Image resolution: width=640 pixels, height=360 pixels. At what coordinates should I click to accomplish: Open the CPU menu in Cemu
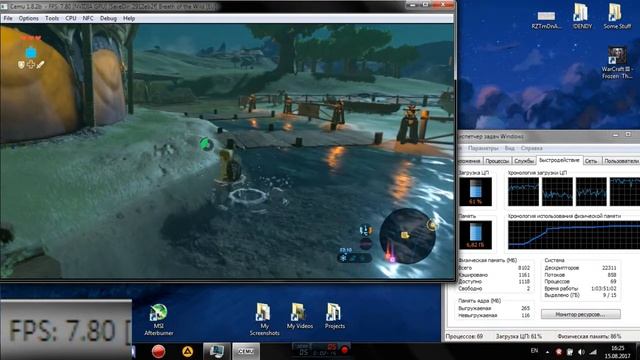[71, 18]
